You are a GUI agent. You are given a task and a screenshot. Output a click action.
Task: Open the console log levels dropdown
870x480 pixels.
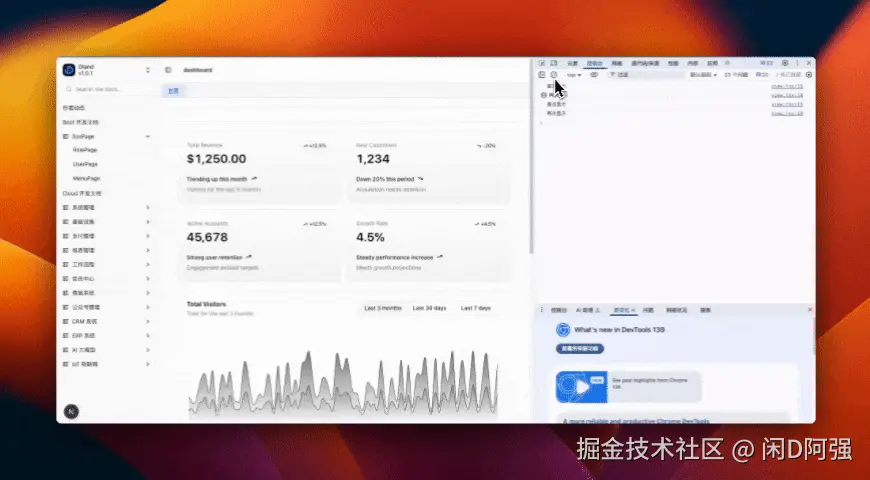[x=703, y=74]
